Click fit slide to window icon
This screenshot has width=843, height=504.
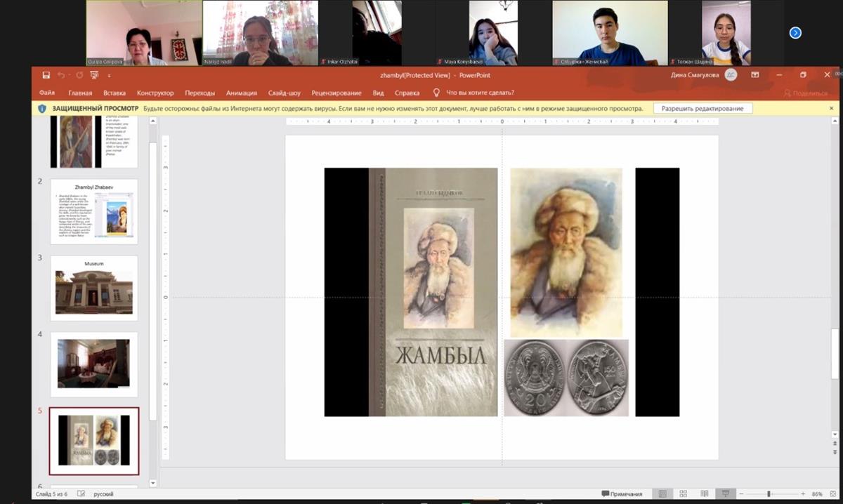[832, 494]
